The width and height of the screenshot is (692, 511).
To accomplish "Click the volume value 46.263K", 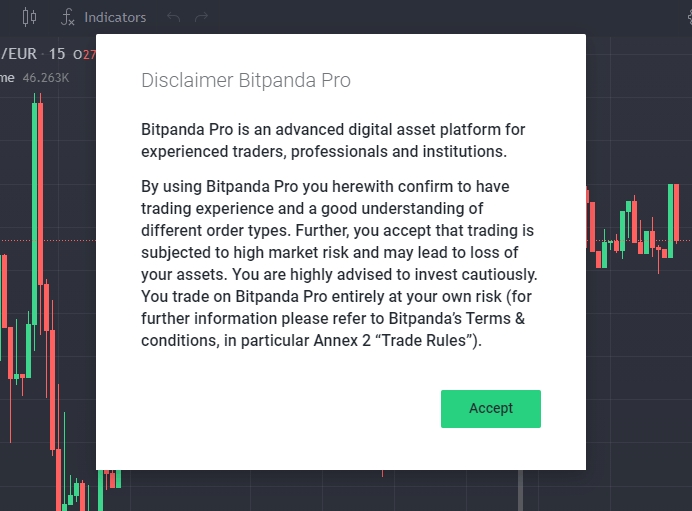I will [46, 78].
